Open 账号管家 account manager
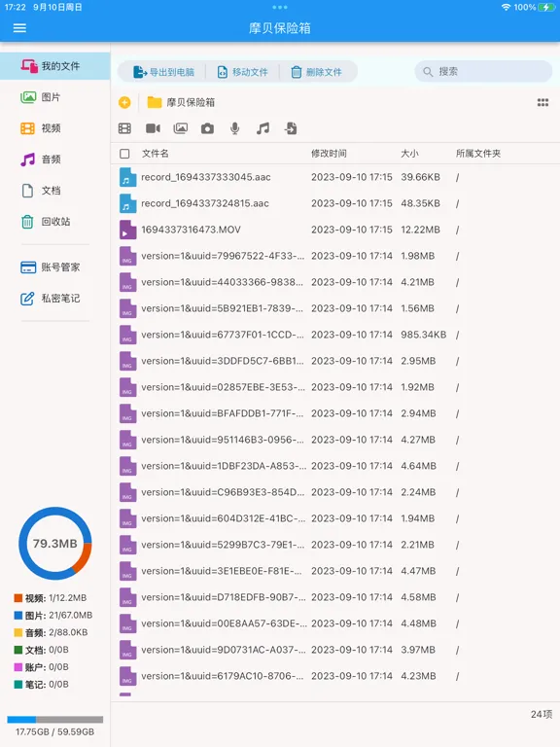 55,267
